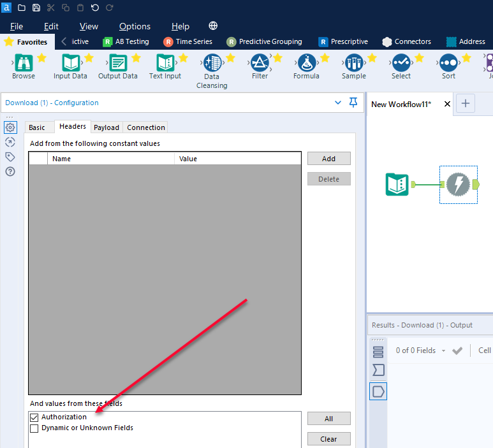Open the Time Series tool category

click(188, 41)
